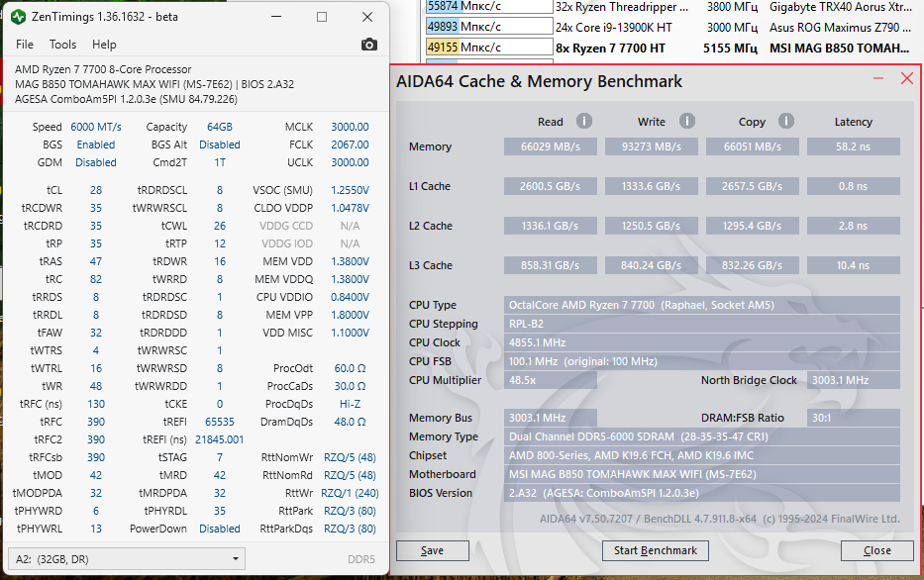Click the PowerDown value Disabled

[x=219, y=529]
